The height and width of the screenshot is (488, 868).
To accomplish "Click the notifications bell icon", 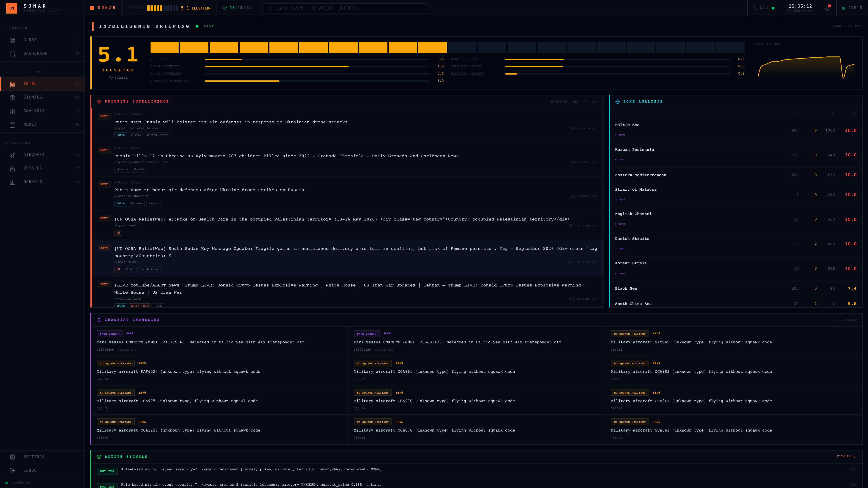I will (x=827, y=8).
